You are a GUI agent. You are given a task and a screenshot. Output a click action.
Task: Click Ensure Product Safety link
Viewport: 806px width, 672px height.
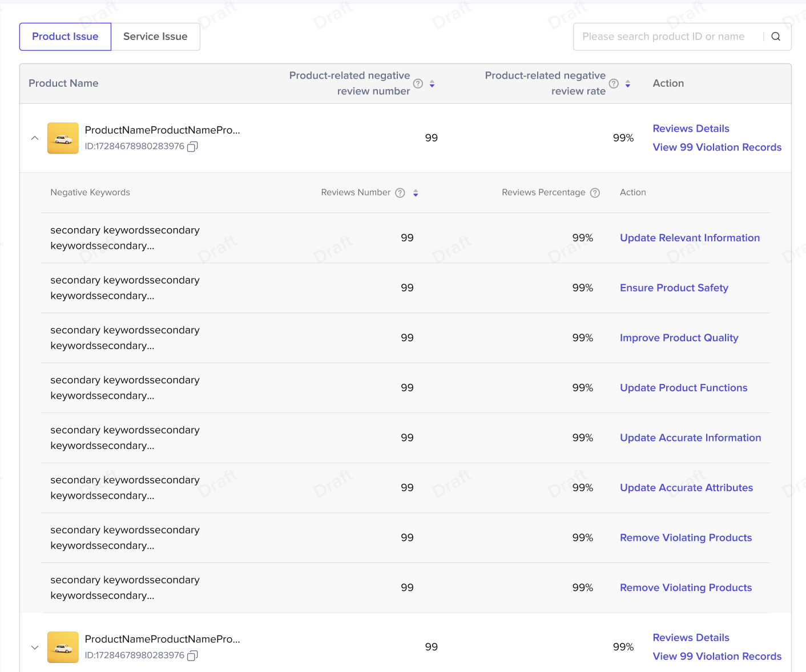pos(674,288)
